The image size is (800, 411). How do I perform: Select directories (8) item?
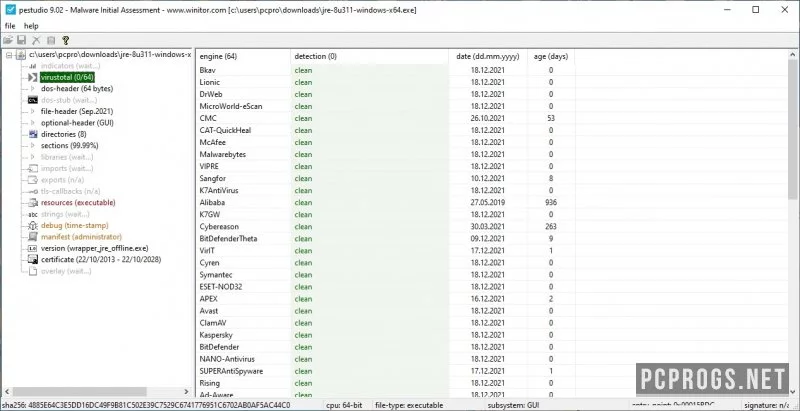(x=64, y=134)
